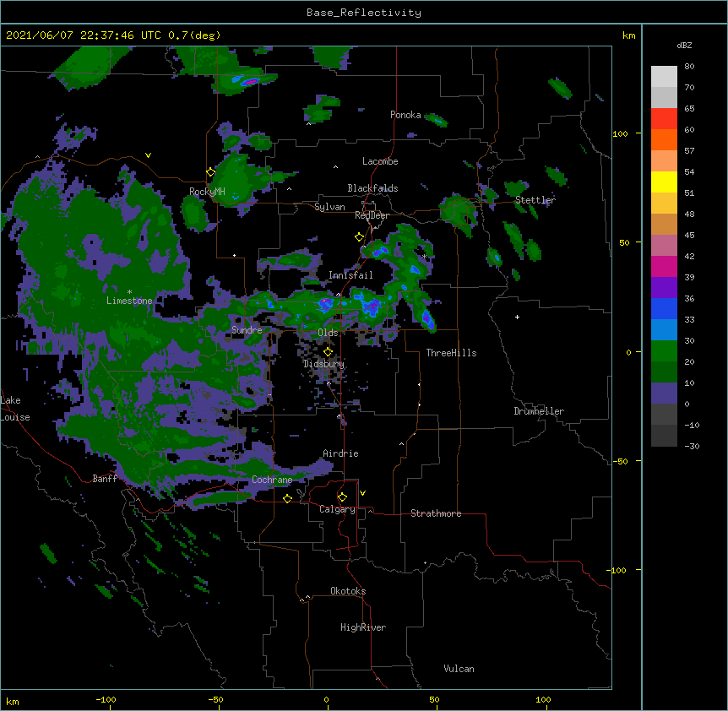Viewport: 728px width, 711px height.
Task: Select the orange swatch between 60 and 57 dBZ
Action: 664,139
